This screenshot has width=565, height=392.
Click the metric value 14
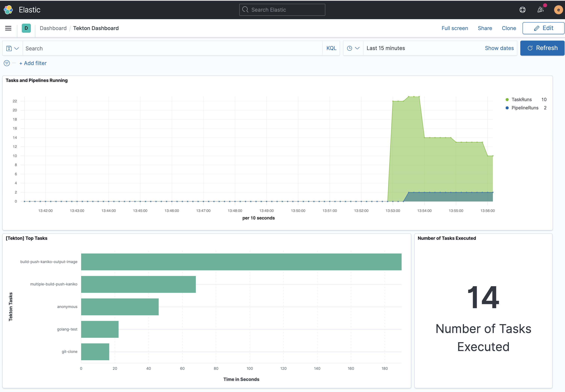(x=483, y=297)
